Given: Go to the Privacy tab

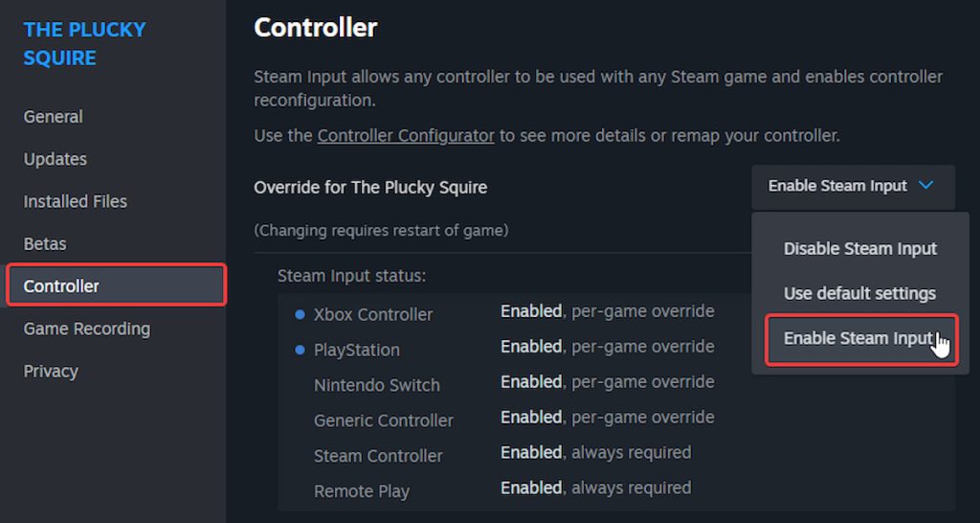Looking at the screenshot, I should pyautogui.click(x=51, y=371).
